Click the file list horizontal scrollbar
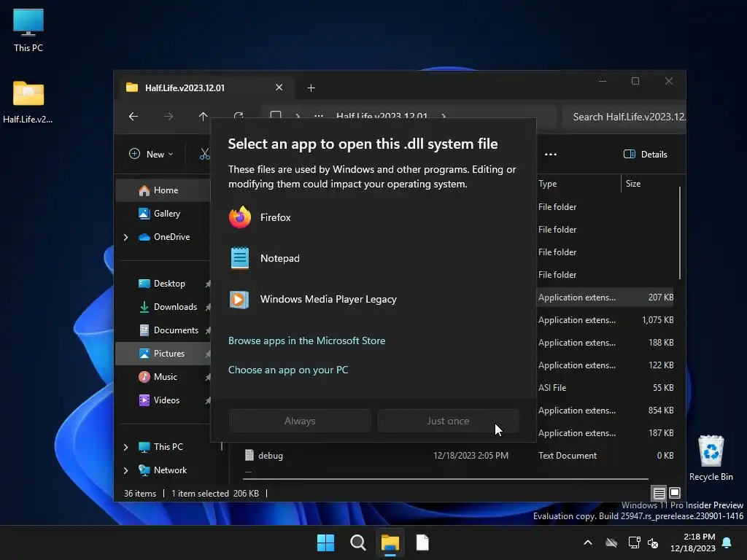 pos(446,479)
